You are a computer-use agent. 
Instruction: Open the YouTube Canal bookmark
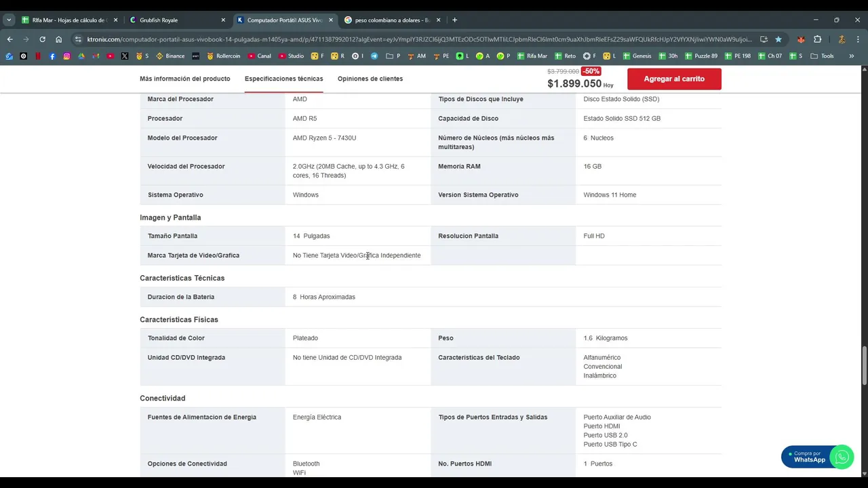point(259,56)
